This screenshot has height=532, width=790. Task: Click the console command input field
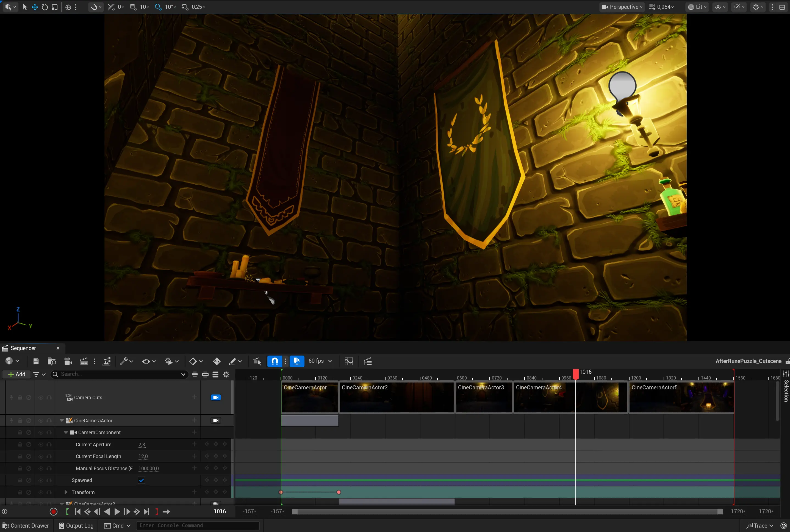(x=198, y=525)
